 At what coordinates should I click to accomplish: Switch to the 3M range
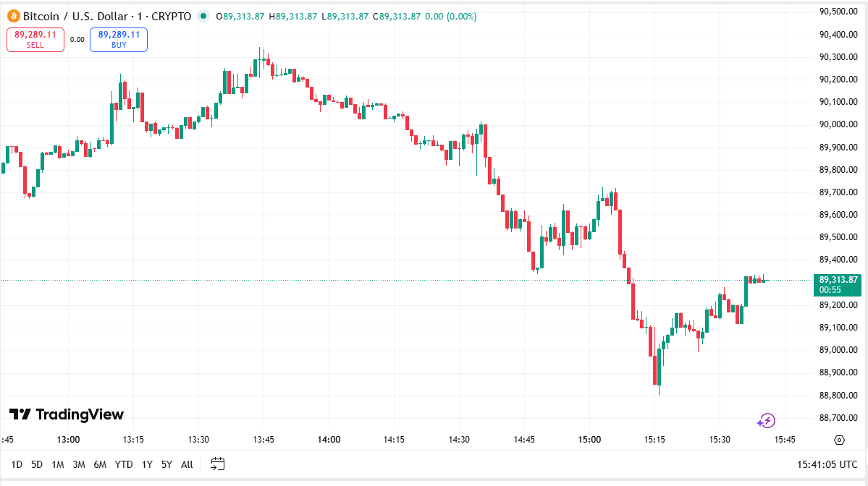[79, 464]
